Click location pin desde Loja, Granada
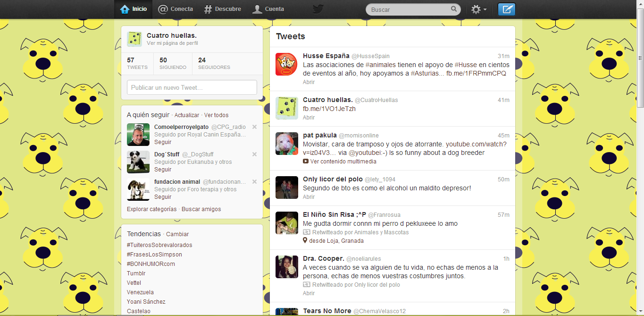This screenshot has height=316, width=644. [305, 241]
